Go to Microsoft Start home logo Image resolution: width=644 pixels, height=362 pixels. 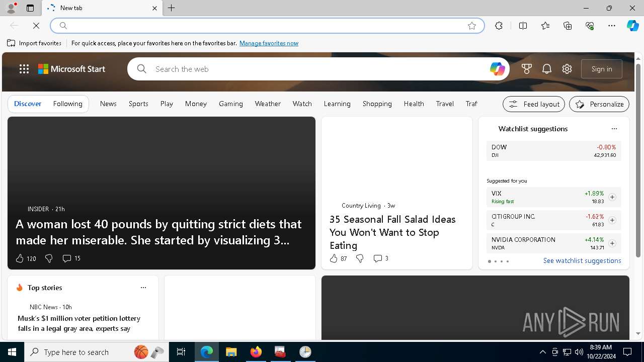point(72,69)
